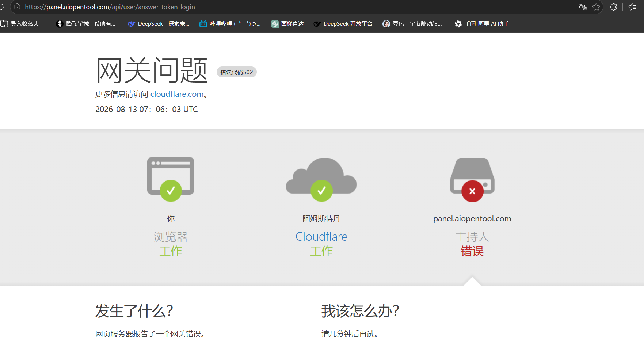Viewport: 644px width, 359px height.
Task: Click the panel.aiopentool.com host label
Action: point(472,219)
